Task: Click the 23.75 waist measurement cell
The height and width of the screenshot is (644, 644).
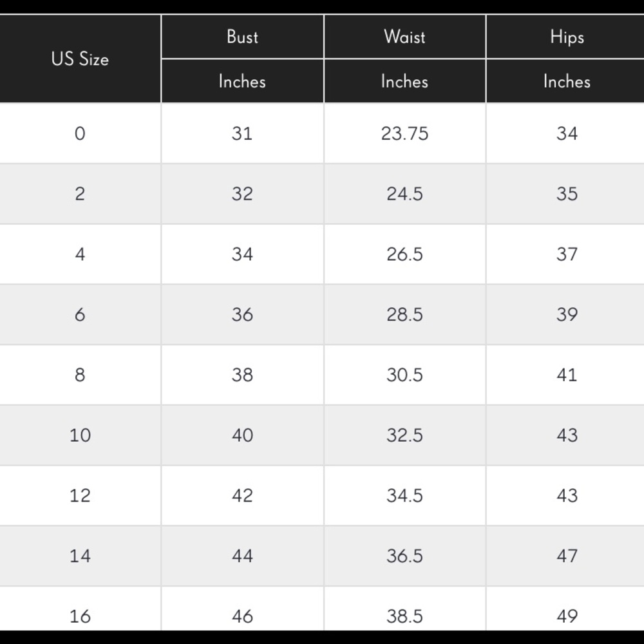Action: pyautogui.click(x=404, y=133)
